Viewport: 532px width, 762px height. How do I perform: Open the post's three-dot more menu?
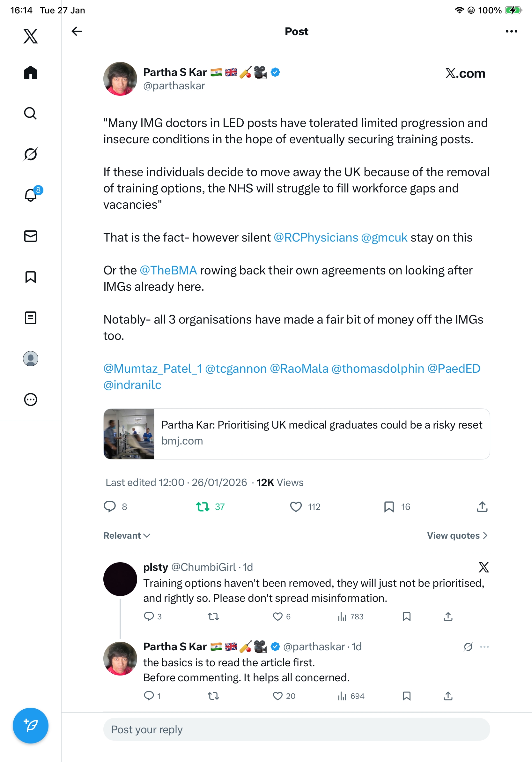pos(511,32)
